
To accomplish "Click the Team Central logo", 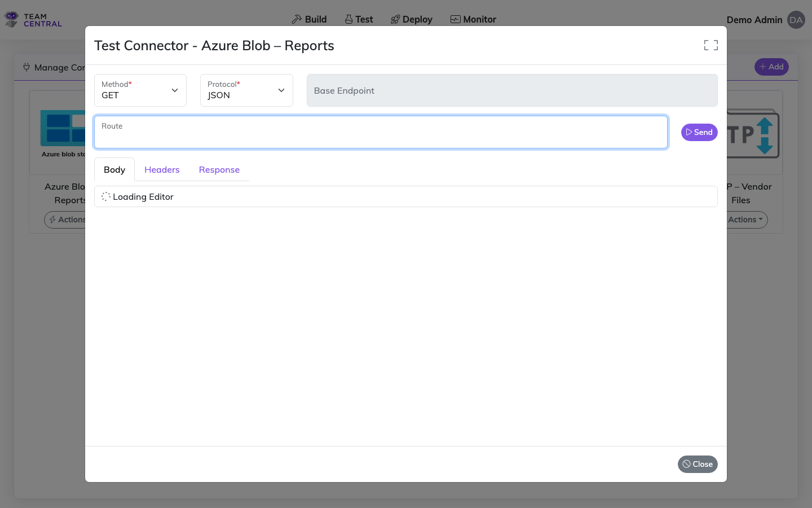I will 32,19.
